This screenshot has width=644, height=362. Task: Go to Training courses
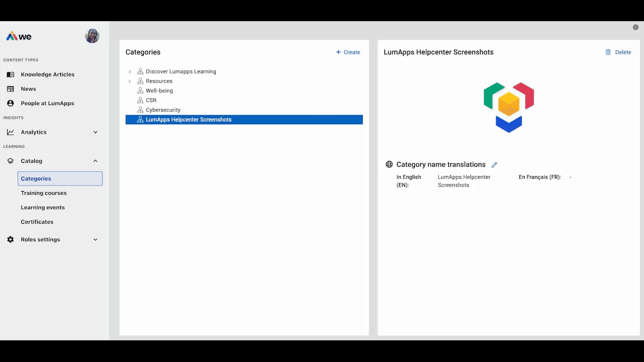pyautogui.click(x=44, y=193)
